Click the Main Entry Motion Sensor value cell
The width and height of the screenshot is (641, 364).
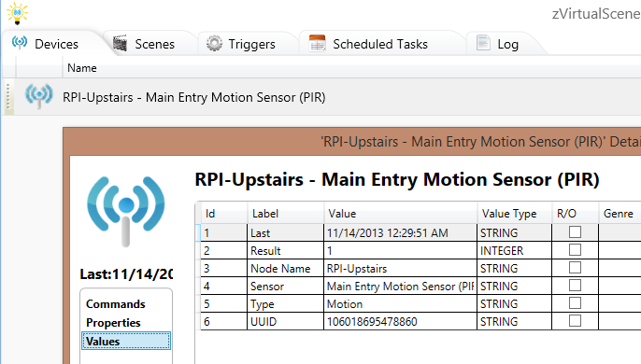tap(400, 286)
